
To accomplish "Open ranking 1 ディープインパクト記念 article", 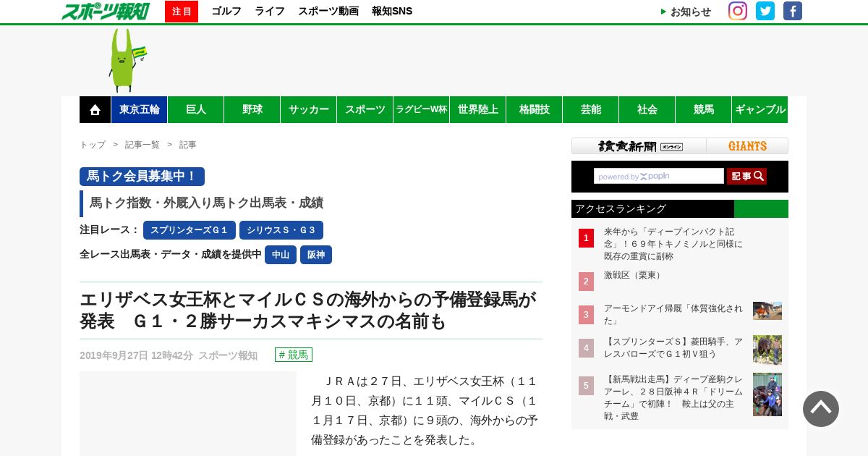I will 673,244.
